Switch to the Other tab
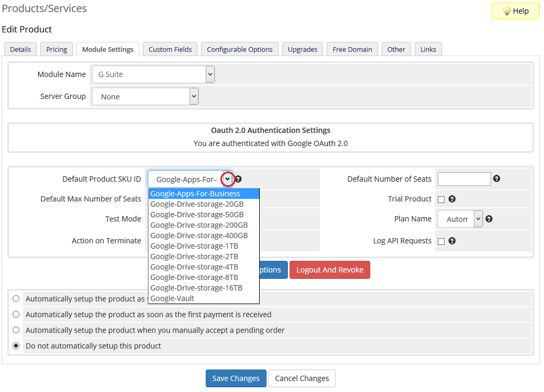 click(x=396, y=49)
